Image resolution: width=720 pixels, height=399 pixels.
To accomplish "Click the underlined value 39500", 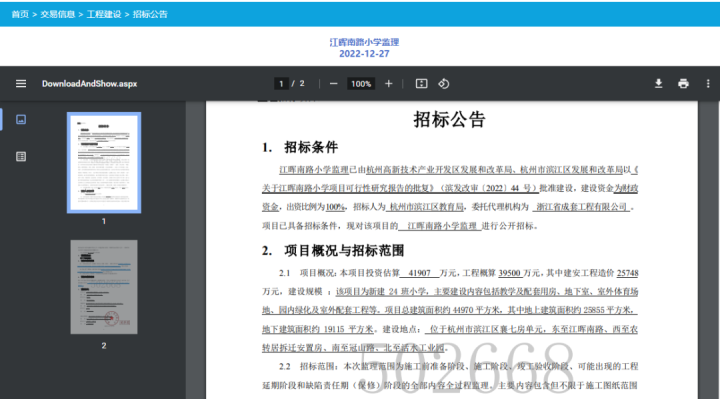I will [x=510, y=273].
